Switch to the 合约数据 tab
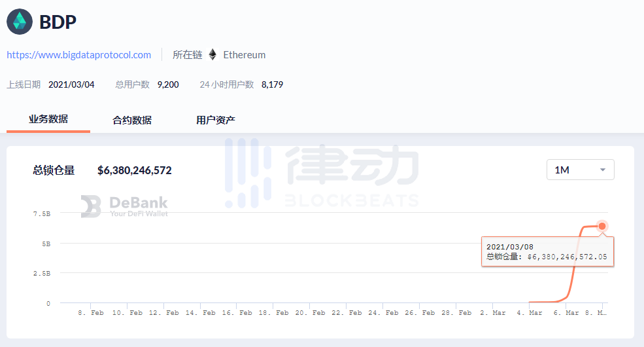Screen dimensions: 644x347 coord(132,120)
